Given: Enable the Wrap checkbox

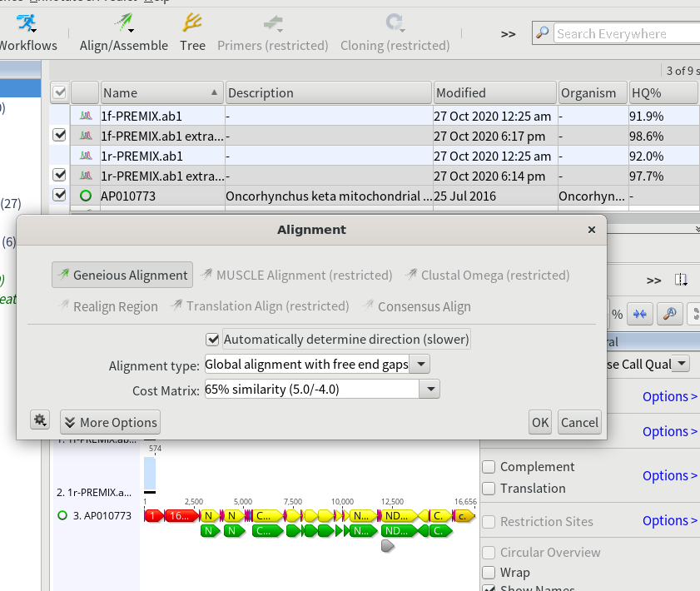Looking at the screenshot, I should [489, 572].
